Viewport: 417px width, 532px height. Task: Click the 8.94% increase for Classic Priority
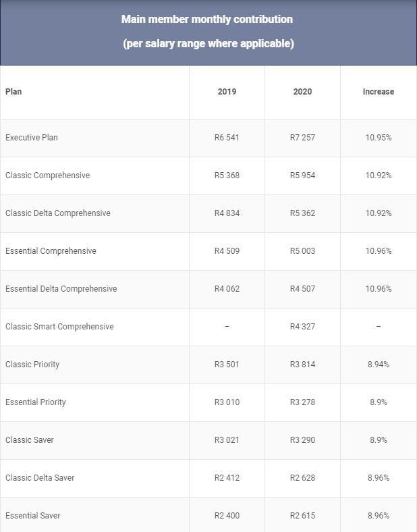378,365
